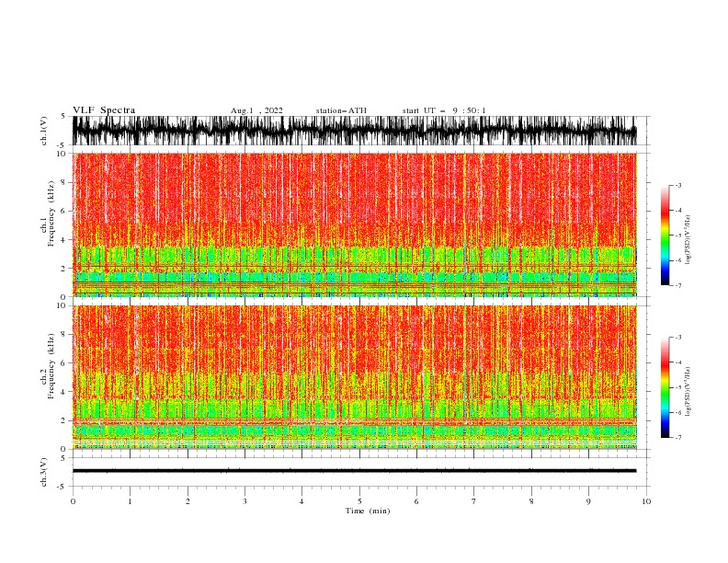This screenshot has width=728, height=563.
Task: Click time axis tick label '1'
Action: (130, 501)
